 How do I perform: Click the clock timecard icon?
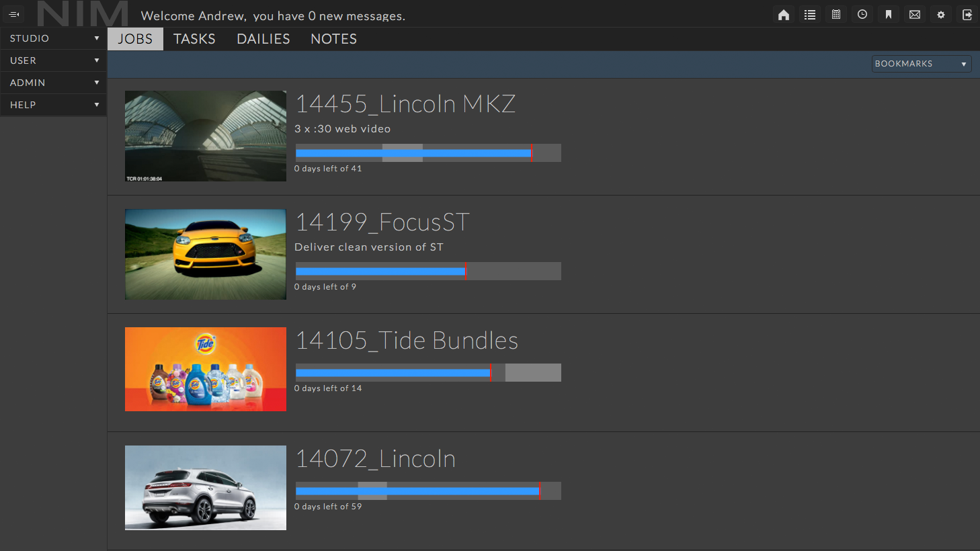coord(862,15)
